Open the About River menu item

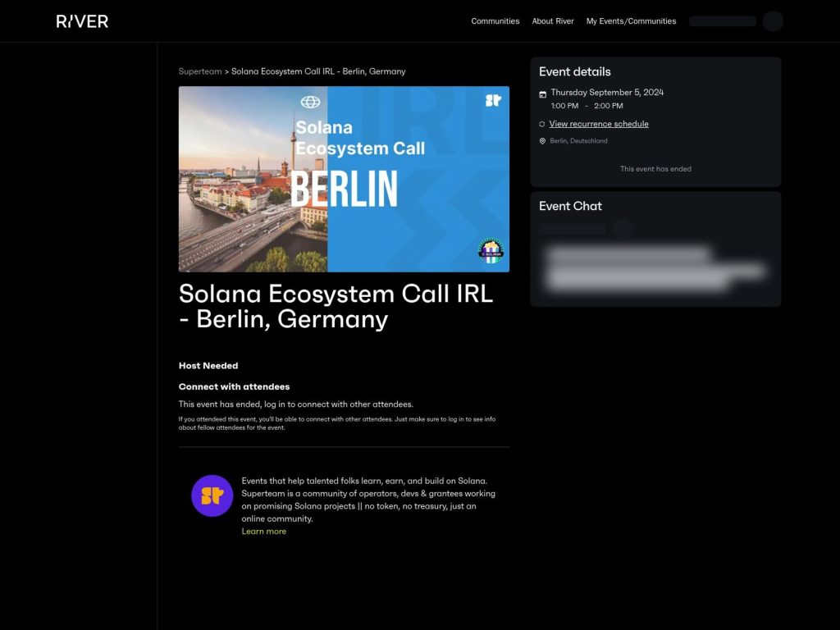(x=553, y=21)
